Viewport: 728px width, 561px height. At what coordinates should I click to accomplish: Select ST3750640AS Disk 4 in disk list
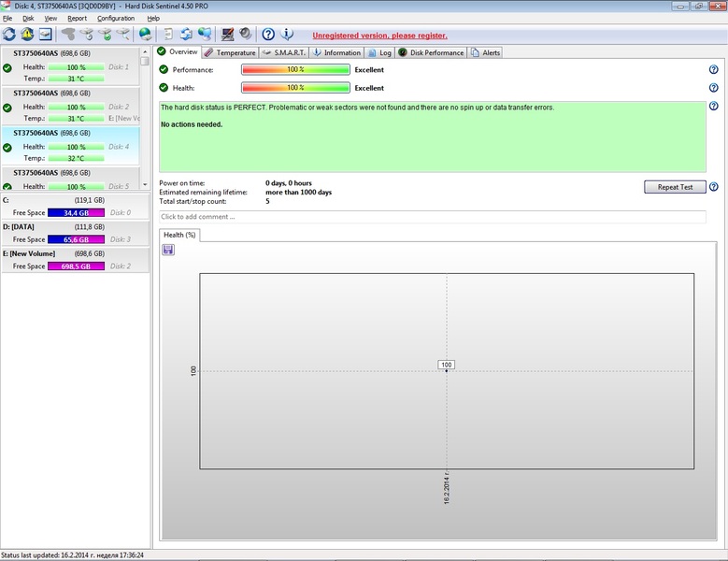70,146
